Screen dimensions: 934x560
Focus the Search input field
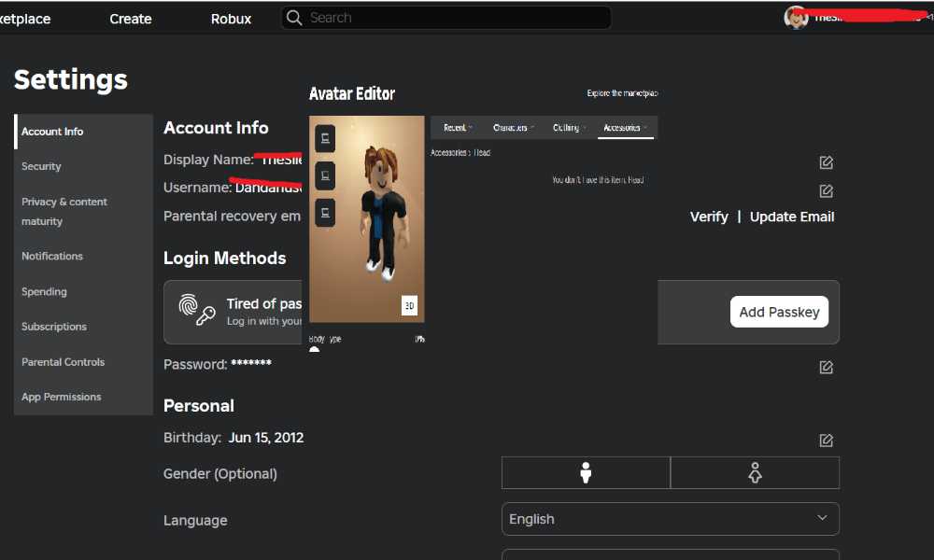pyautogui.click(x=446, y=18)
